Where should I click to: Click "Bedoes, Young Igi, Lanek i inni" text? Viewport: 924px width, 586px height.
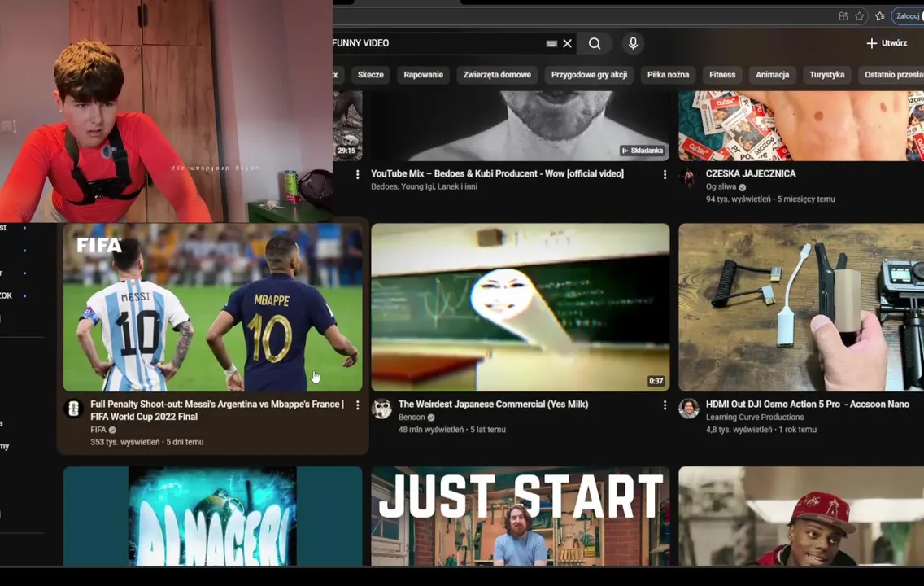coord(424,186)
